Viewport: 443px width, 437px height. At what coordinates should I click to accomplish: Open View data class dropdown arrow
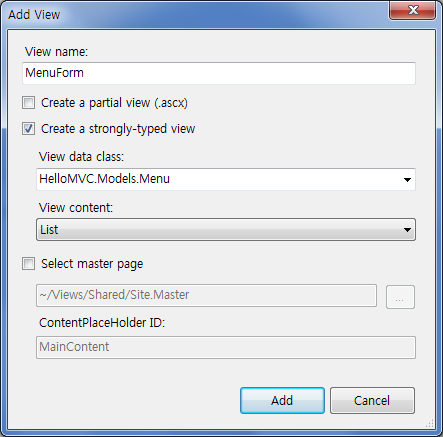click(407, 180)
